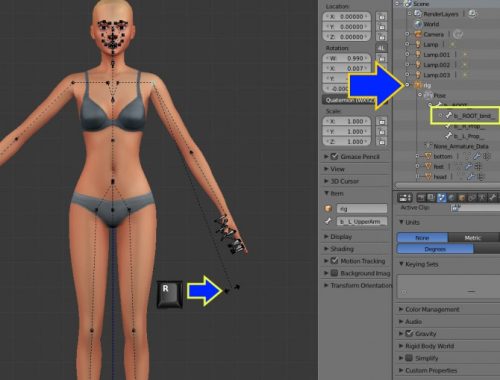
Task: Click the lamp data icon beside Lamp.003
Action: (x=464, y=75)
